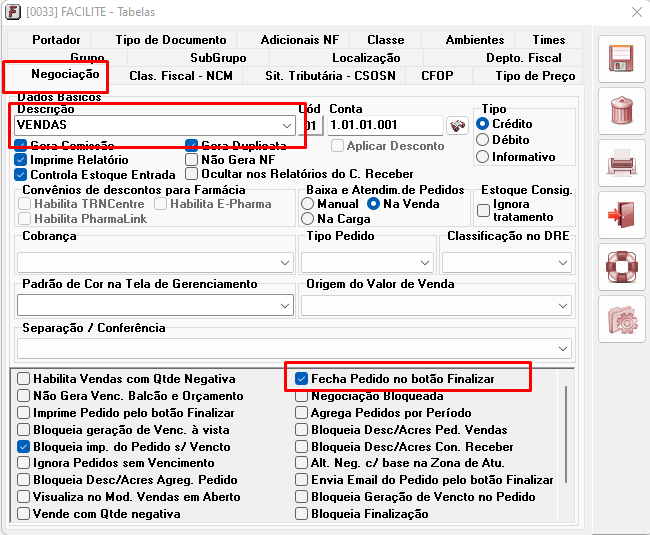This screenshot has height=535, width=650.
Task: Toggle Controla Estoque Entrada checkbox
Action: [20, 174]
